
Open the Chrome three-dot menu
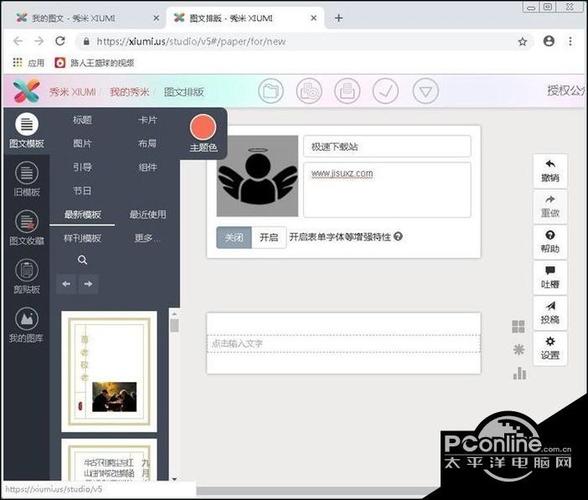pos(570,41)
